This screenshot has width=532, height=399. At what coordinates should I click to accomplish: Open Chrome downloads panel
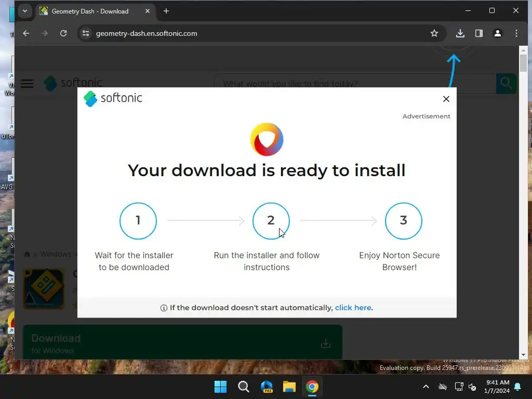tap(460, 33)
